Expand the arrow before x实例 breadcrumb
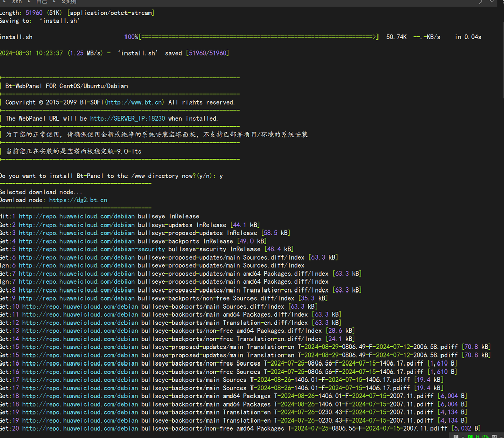The width and height of the screenshot is (504, 438). point(55,2)
